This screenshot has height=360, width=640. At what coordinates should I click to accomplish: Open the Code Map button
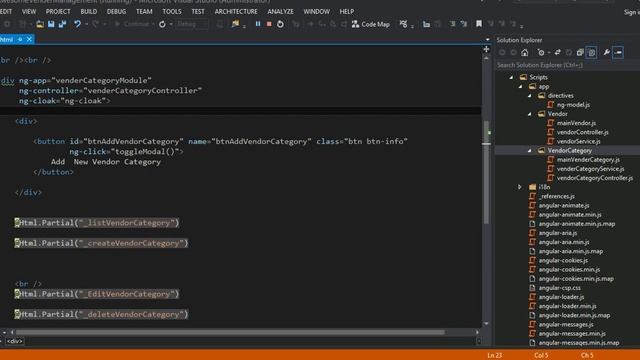pyautogui.click(x=371, y=24)
